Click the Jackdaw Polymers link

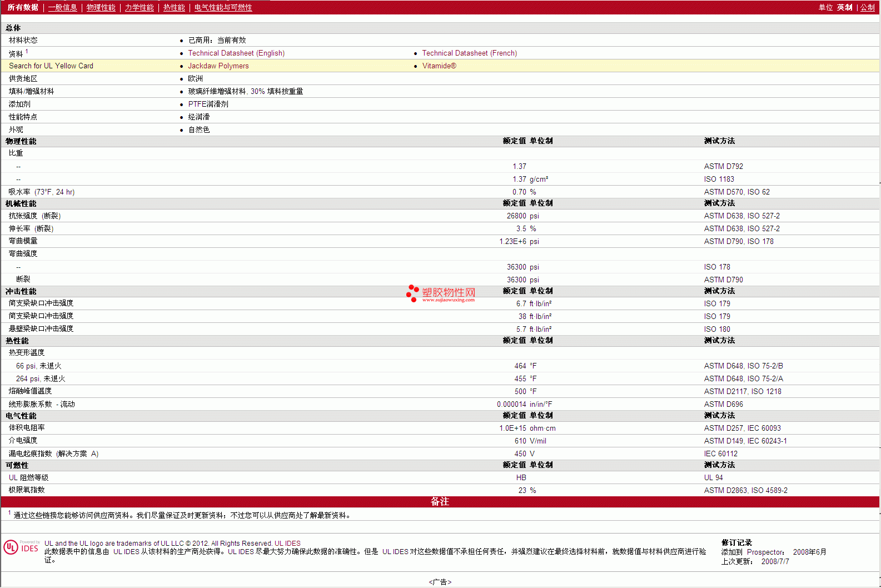[x=218, y=66]
